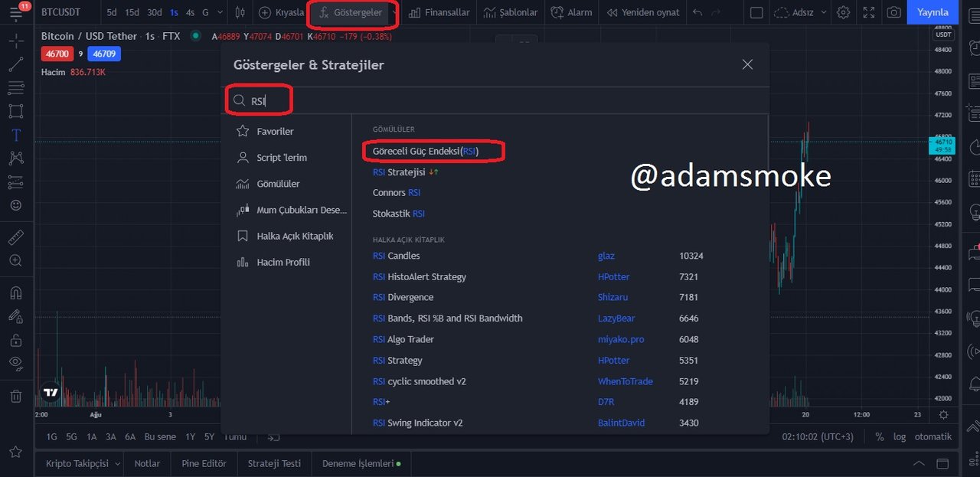980x477 pixels.
Task: Expand the arrow next to Göstergeler
Action: [x=395, y=12]
